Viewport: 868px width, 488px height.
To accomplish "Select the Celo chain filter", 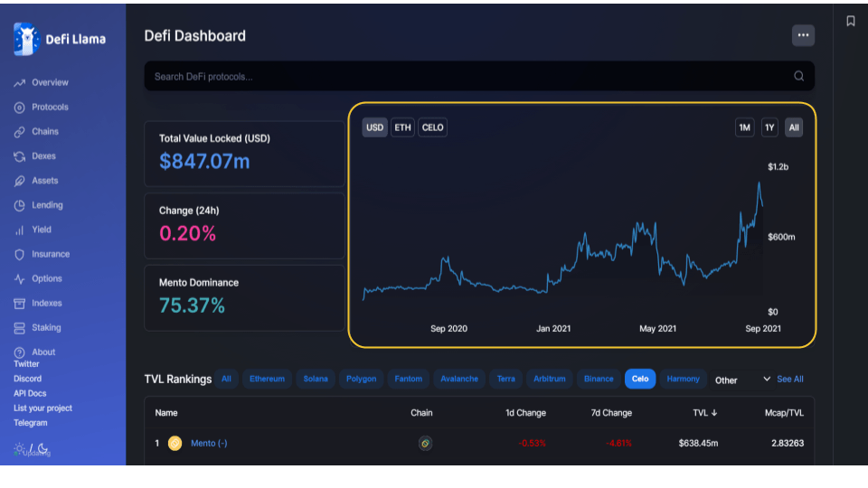I will pyautogui.click(x=640, y=379).
